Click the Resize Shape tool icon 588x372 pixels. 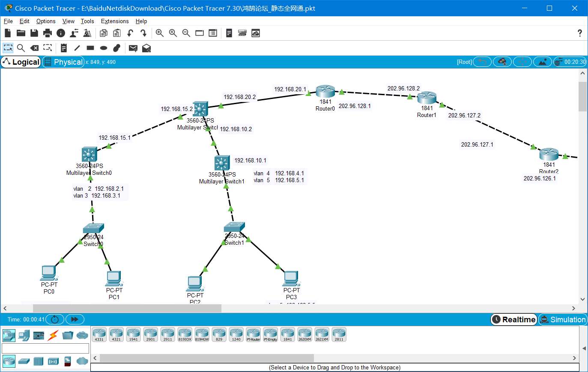coord(48,48)
